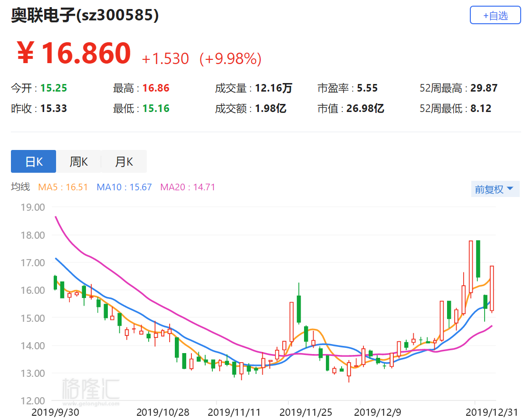The width and height of the screenshot is (524, 420).
Task: Click the 成交量 value 12.16万
Action: pyautogui.click(x=273, y=88)
